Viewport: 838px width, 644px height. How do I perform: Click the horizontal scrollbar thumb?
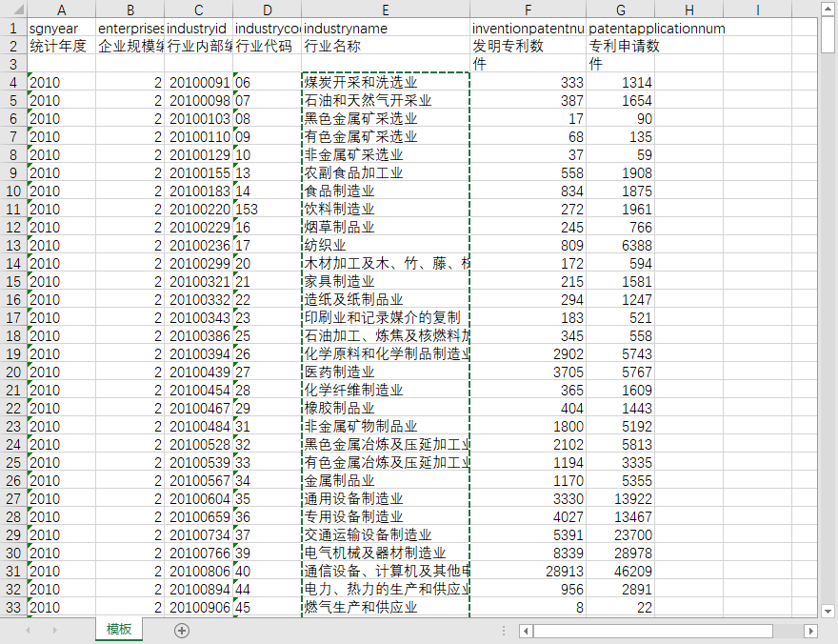point(652,632)
